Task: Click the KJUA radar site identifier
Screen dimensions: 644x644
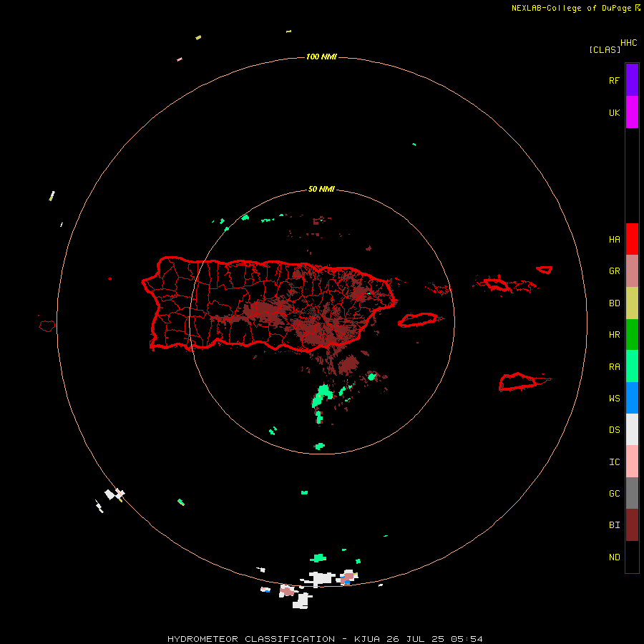Action: (x=367, y=639)
